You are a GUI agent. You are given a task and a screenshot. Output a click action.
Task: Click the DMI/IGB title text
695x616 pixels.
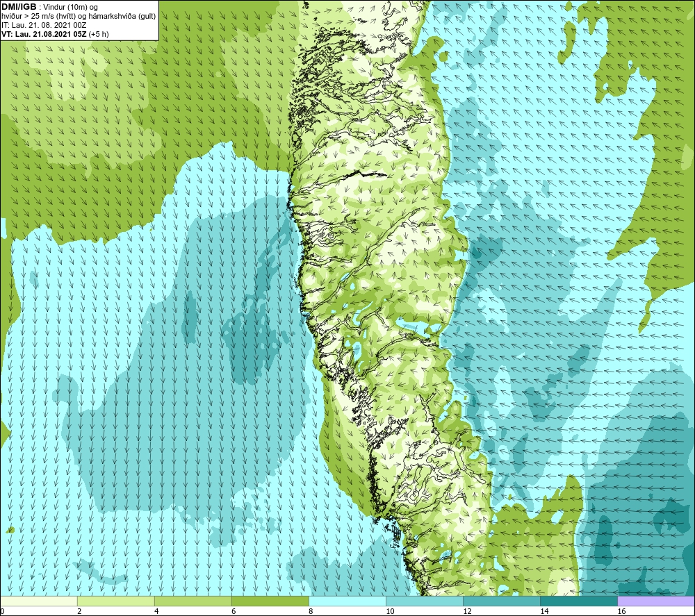[x=19, y=7]
